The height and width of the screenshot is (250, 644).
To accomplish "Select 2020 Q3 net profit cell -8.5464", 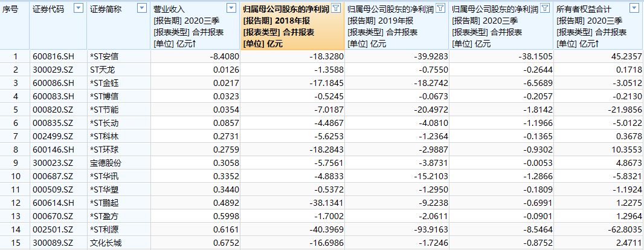I will pos(501,230).
